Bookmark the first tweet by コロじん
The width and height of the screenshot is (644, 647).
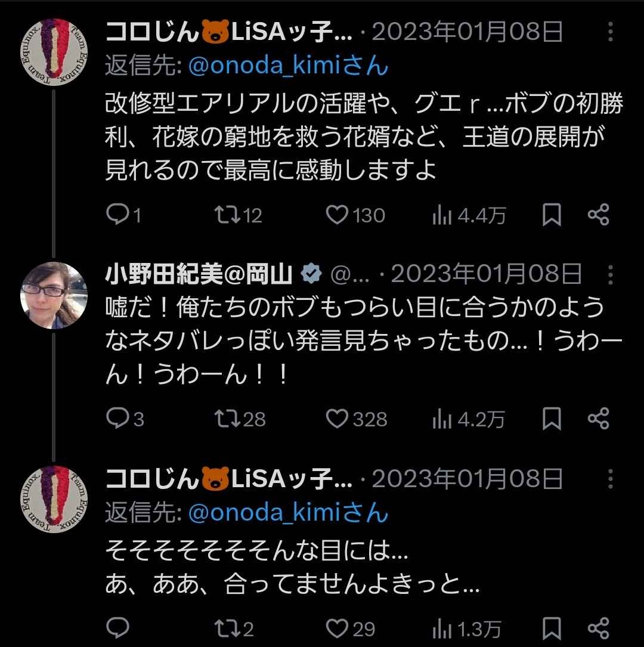coord(552,215)
